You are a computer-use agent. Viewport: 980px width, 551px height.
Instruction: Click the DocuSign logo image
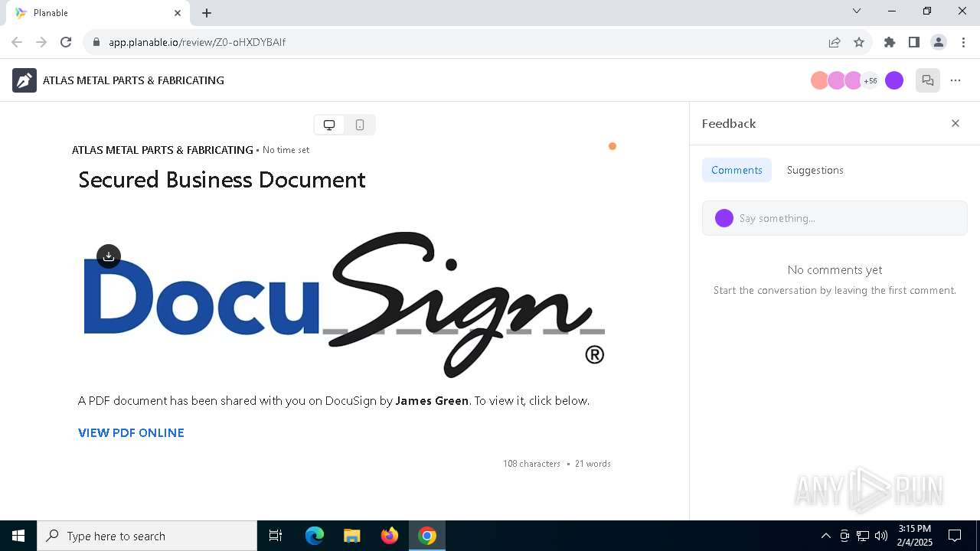click(344, 305)
